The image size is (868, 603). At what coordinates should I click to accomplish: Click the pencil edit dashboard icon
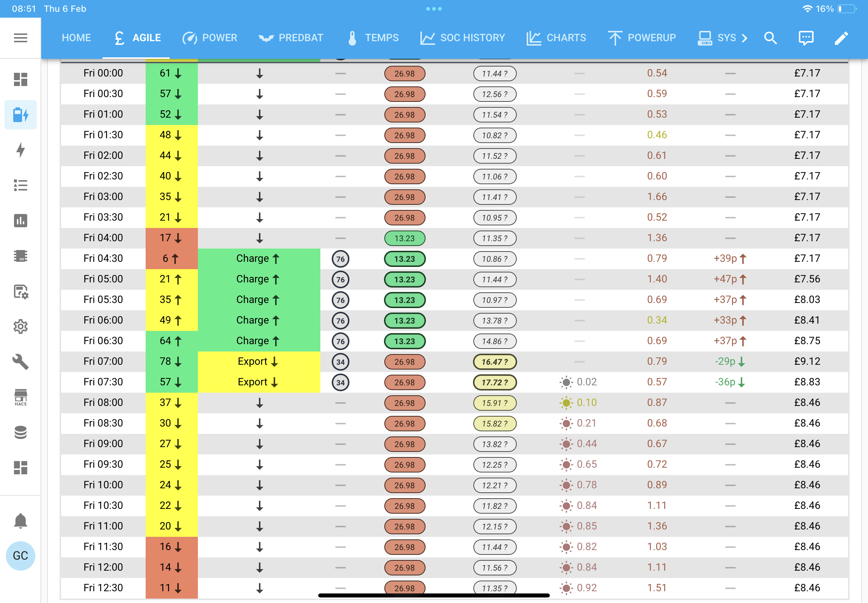click(841, 38)
